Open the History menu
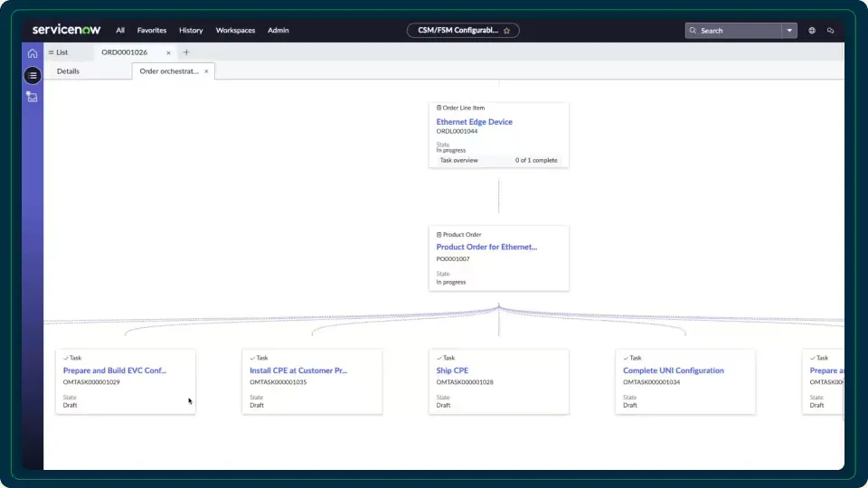 191,31
